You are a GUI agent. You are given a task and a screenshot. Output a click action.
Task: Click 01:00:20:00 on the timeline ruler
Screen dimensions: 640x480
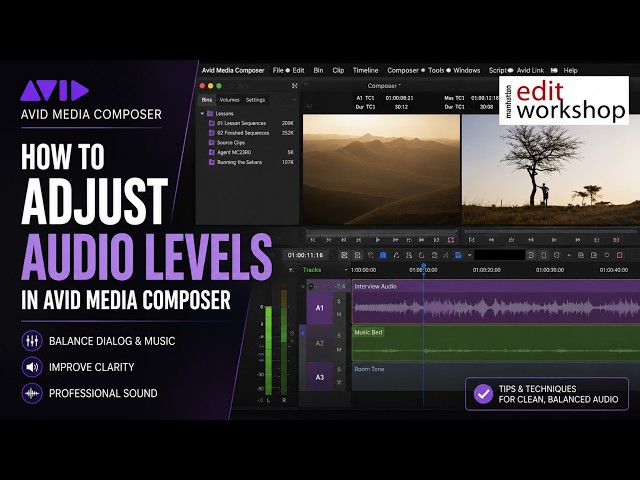487,270
